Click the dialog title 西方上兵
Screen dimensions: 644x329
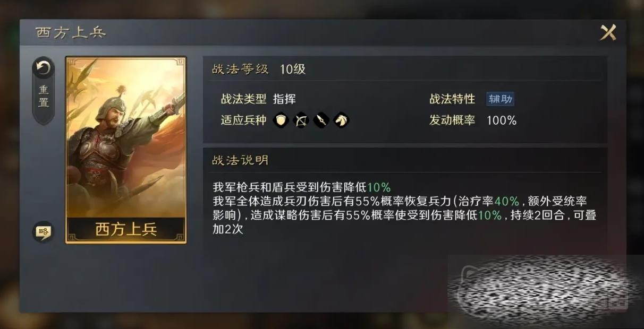(71, 32)
